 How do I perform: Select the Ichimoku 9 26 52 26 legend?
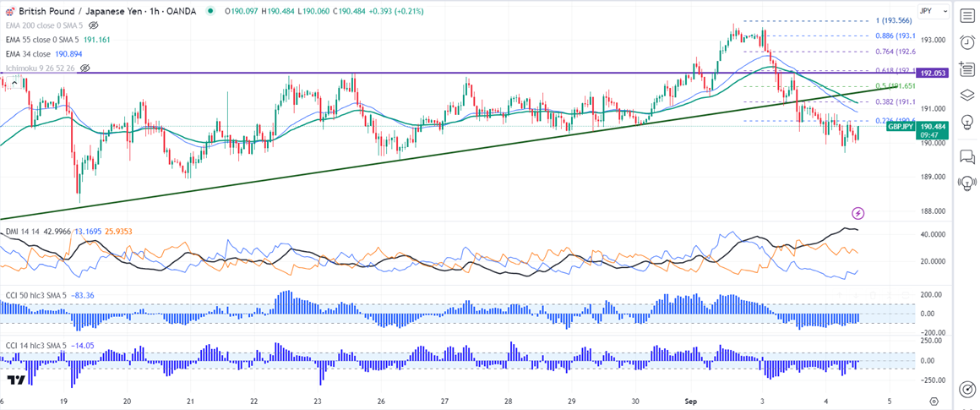pos(40,68)
